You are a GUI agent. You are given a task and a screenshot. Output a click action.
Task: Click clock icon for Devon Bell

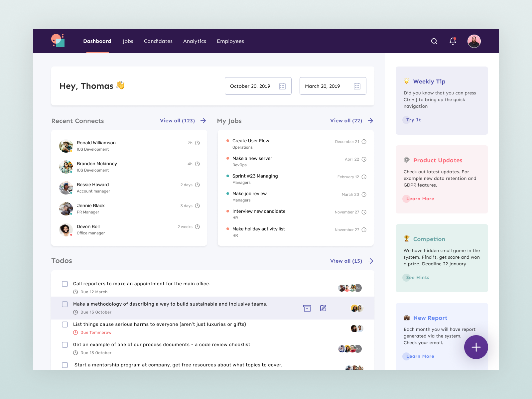point(198,227)
